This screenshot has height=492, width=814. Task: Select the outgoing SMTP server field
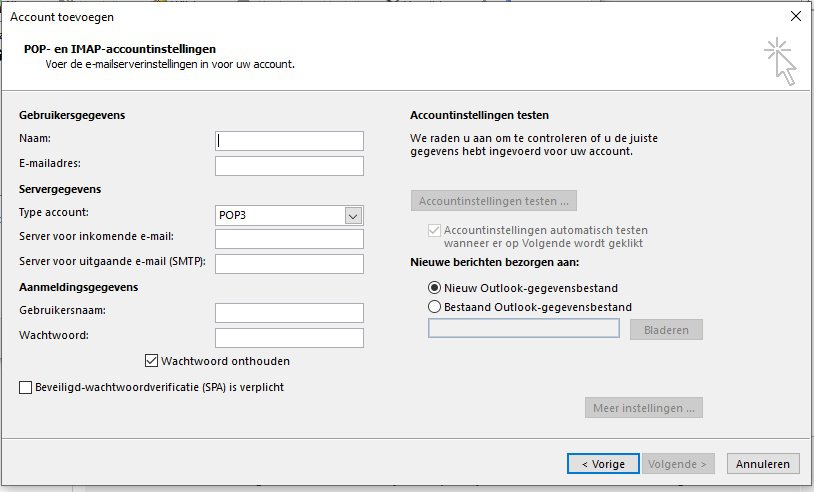pyautogui.click(x=289, y=264)
